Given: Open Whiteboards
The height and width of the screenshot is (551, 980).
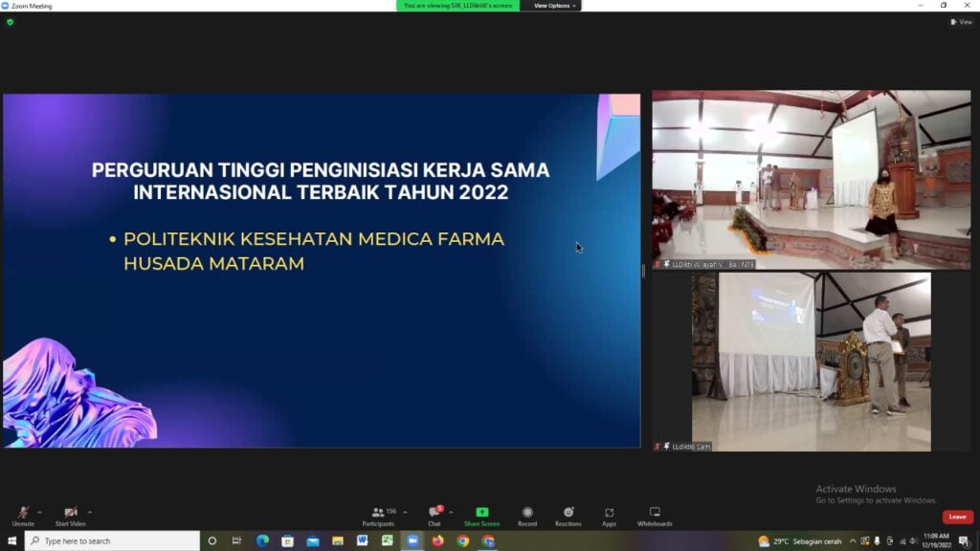Looking at the screenshot, I should pos(655,515).
